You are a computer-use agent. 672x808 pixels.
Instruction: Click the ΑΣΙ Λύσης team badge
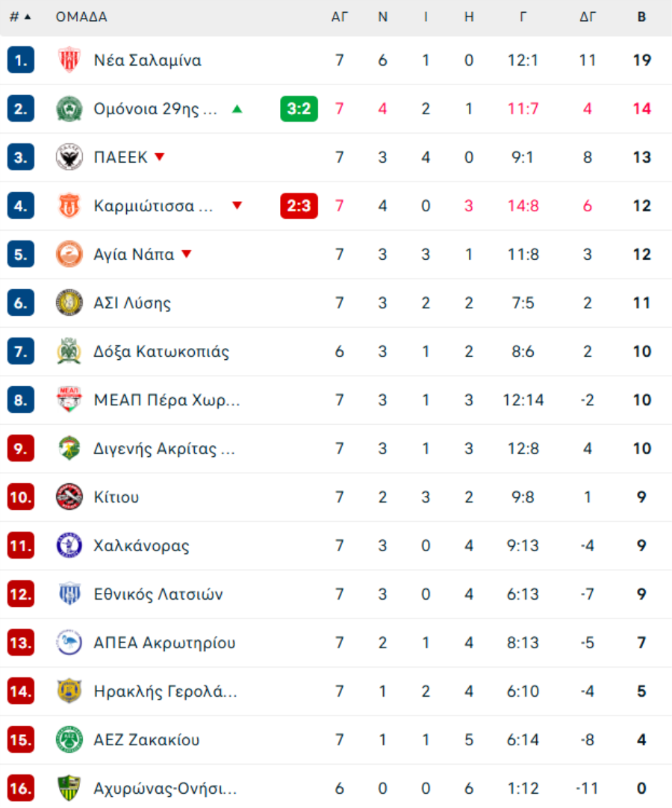pos(69,303)
